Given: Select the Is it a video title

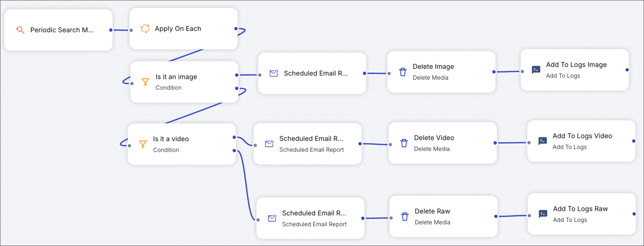Looking at the screenshot, I should click(171, 139).
